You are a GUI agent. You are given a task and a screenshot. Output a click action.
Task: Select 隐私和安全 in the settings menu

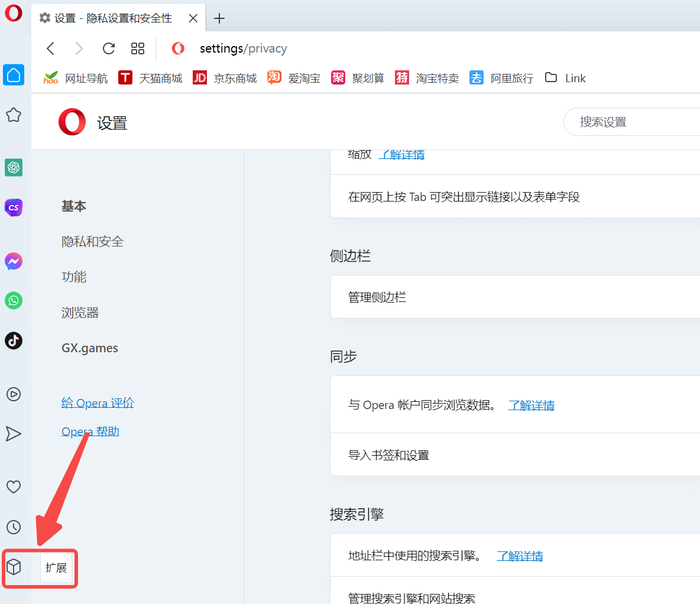[x=92, y=241]
